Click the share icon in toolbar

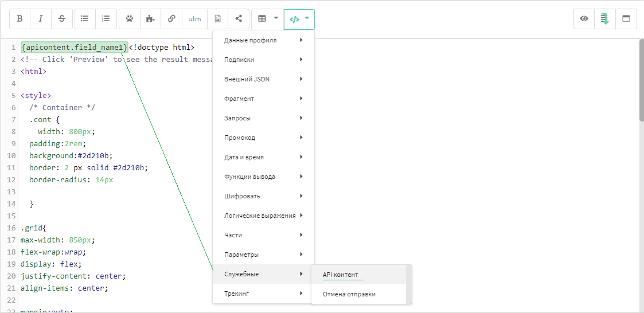(239, 19)
